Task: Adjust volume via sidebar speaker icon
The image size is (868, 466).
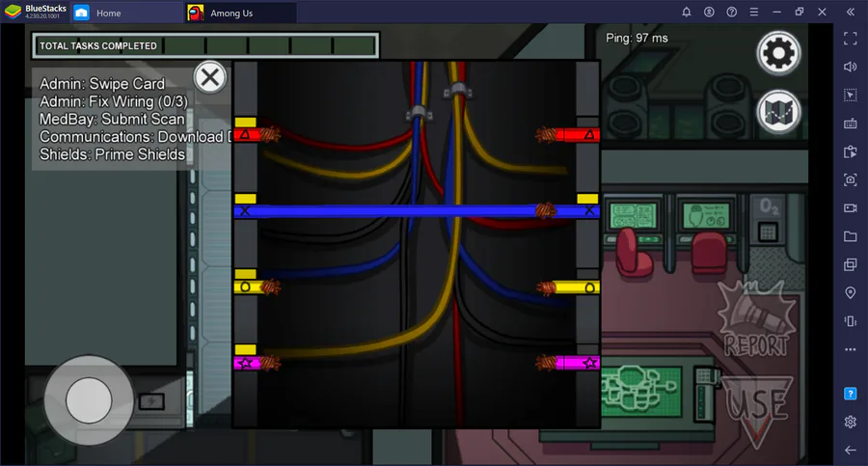Action: coord(851,67)
